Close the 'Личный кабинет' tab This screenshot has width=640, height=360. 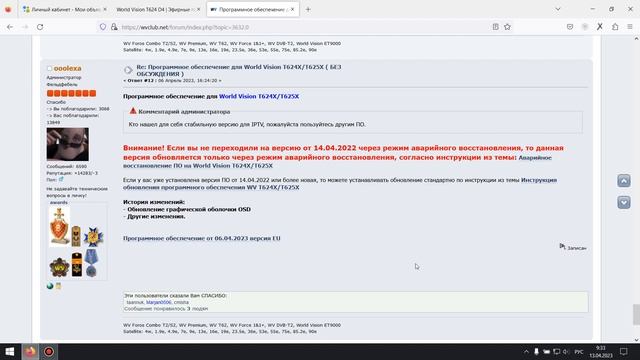tap(104, 9)
